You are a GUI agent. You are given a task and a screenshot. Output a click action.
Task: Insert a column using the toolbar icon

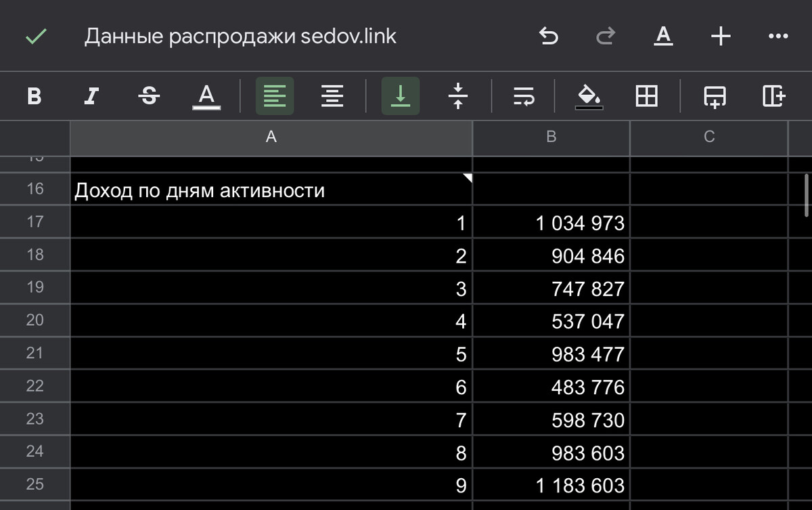pos(773,96)
